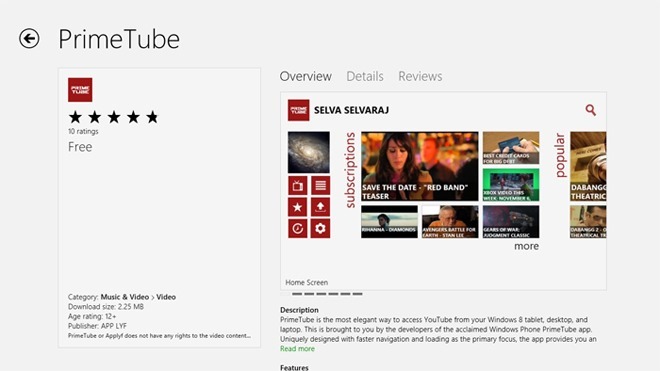This screenshot has height=371, width=660.
Task: Open the large Dabangg Theatrical thumbnail
Action: pyautogui.click(x=588, y=166)
